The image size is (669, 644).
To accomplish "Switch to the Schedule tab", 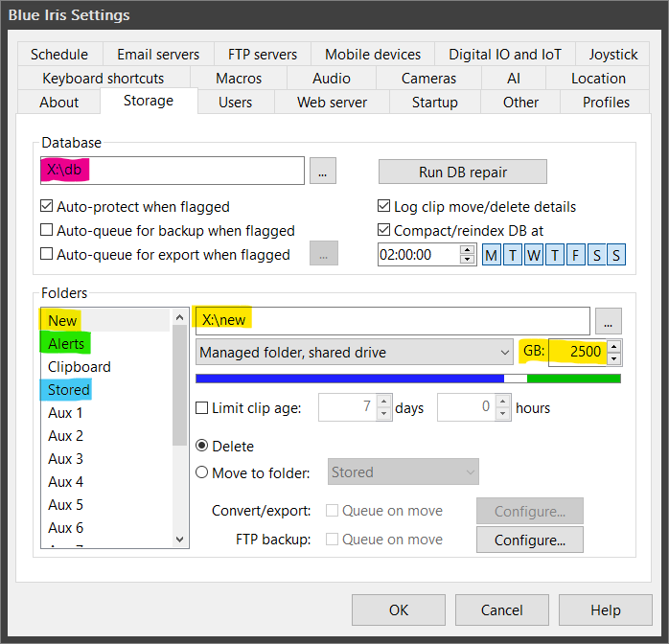I will point(59,55).
